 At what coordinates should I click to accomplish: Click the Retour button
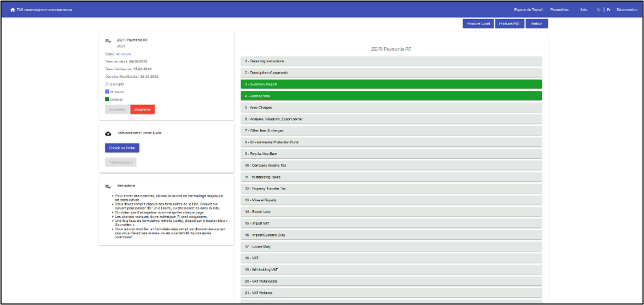[x=537, y=24]
